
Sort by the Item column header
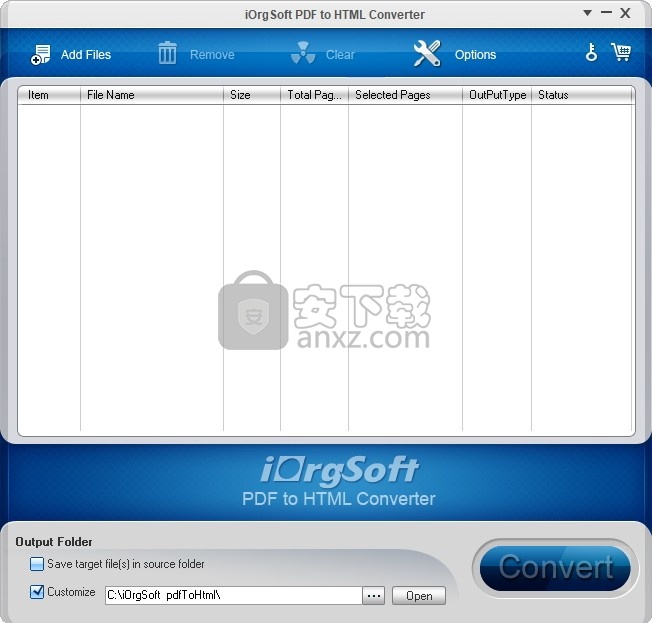point(49,95)
